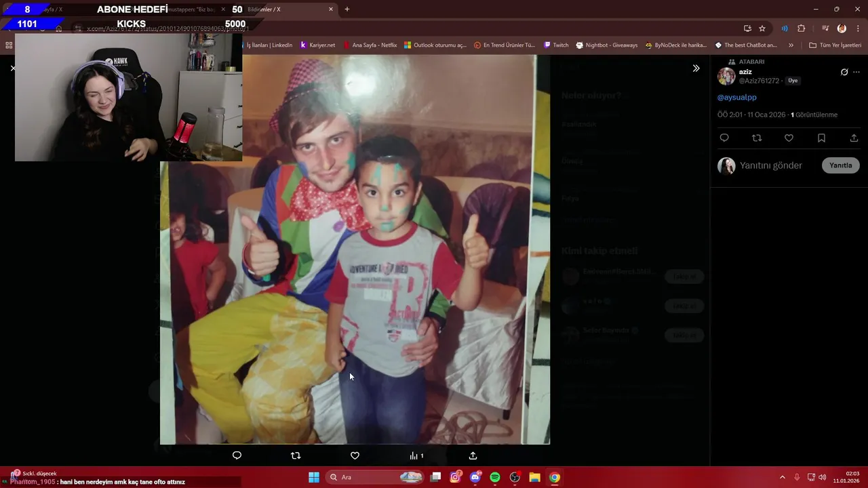Open the ByNoDeck ile harika bookmark
Image resolution: width=868 pixels, height=488 pixels.
click(676, 45)
